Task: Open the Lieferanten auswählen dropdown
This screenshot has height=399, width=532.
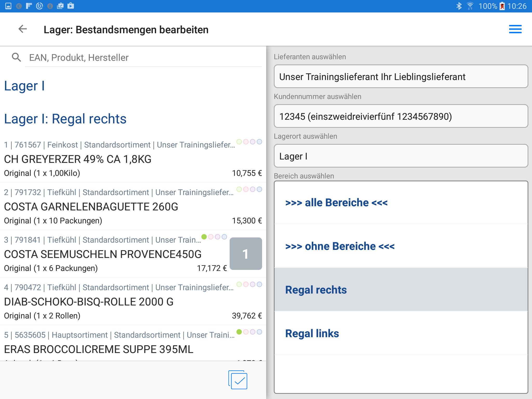Action: pos(401,77)
